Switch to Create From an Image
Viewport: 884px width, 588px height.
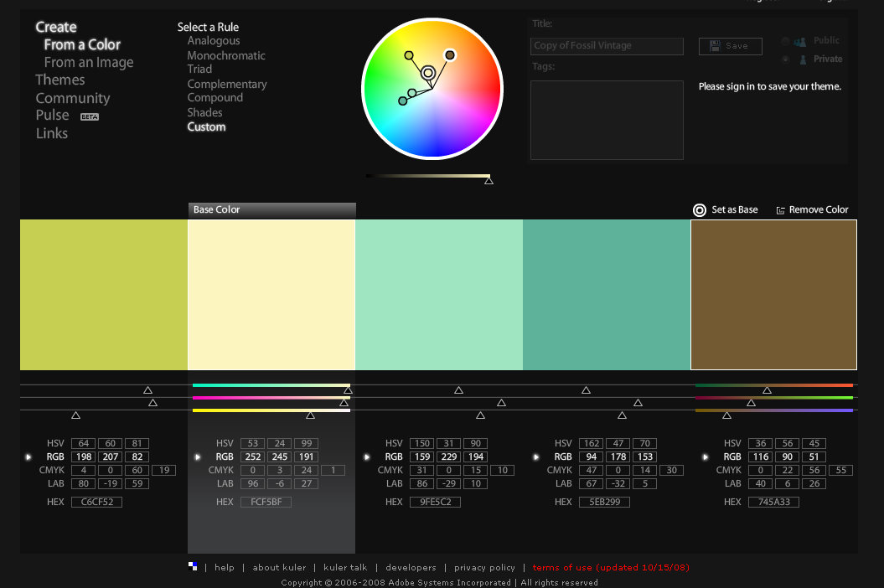(89, 63)
